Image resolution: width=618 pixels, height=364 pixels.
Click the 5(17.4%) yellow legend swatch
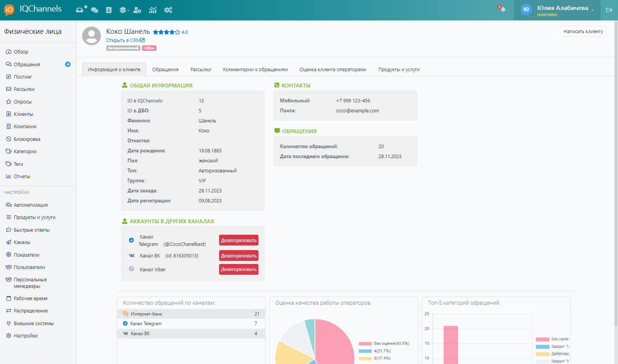365,358
